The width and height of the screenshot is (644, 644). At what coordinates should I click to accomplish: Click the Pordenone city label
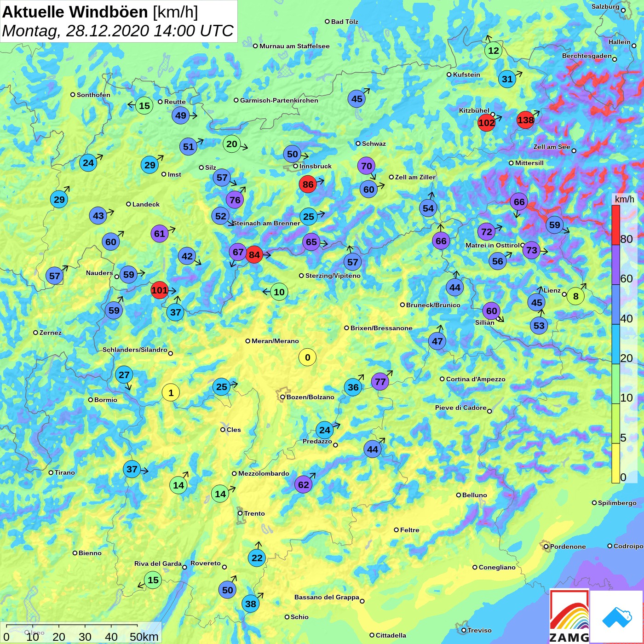point(568,546)
